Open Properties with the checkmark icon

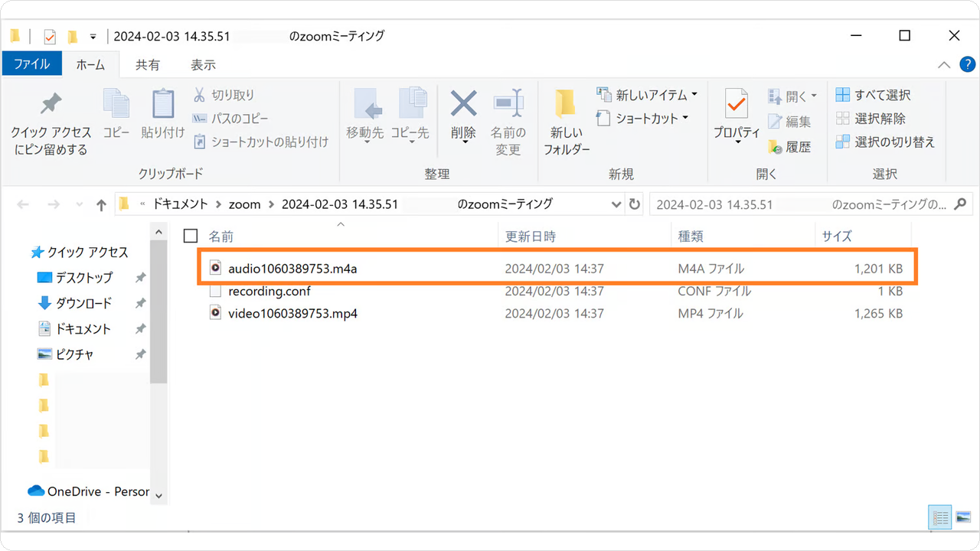click(737, 115)
